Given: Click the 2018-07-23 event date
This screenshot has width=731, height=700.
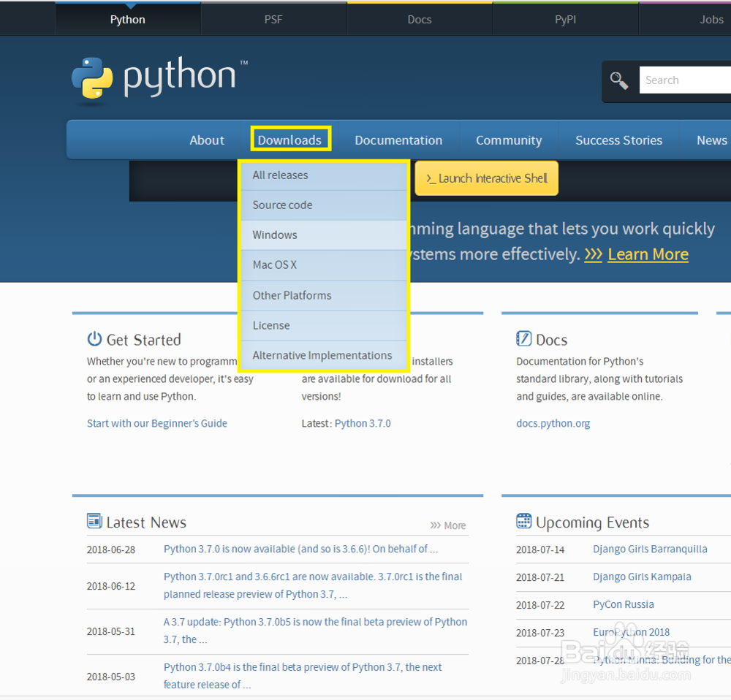Looking at the screenshot, I should (x=540, y=633).
